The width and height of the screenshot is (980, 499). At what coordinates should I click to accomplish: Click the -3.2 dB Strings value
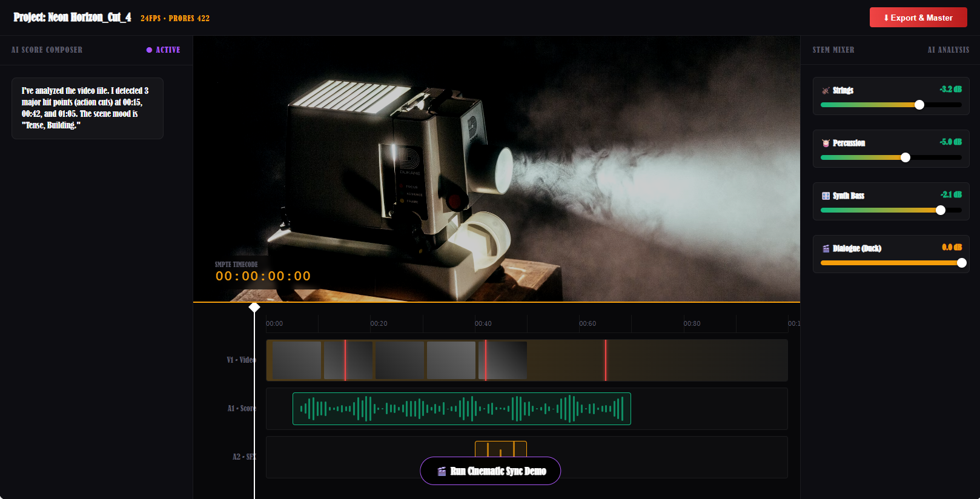[x=950, y=89]
